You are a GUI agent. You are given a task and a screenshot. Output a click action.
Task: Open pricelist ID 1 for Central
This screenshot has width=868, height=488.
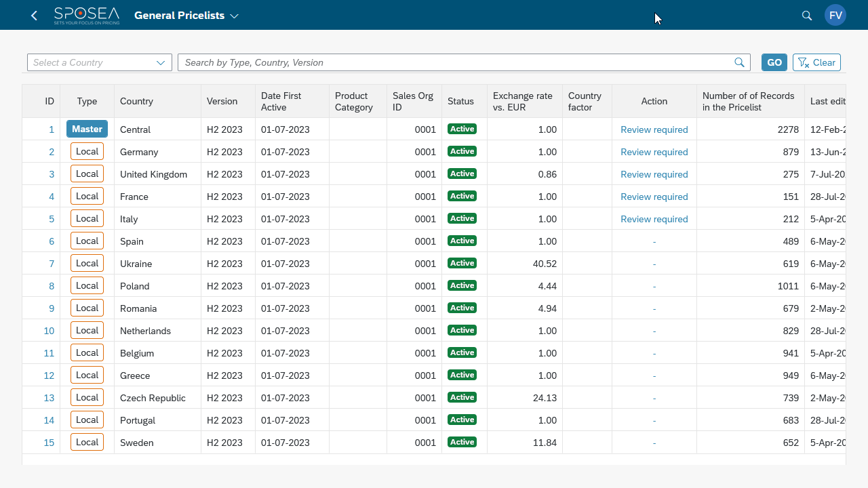[51, 129]
